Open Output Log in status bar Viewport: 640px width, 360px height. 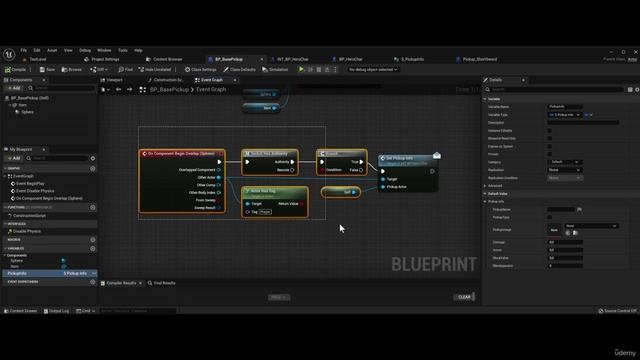click(x=56, y=311)
